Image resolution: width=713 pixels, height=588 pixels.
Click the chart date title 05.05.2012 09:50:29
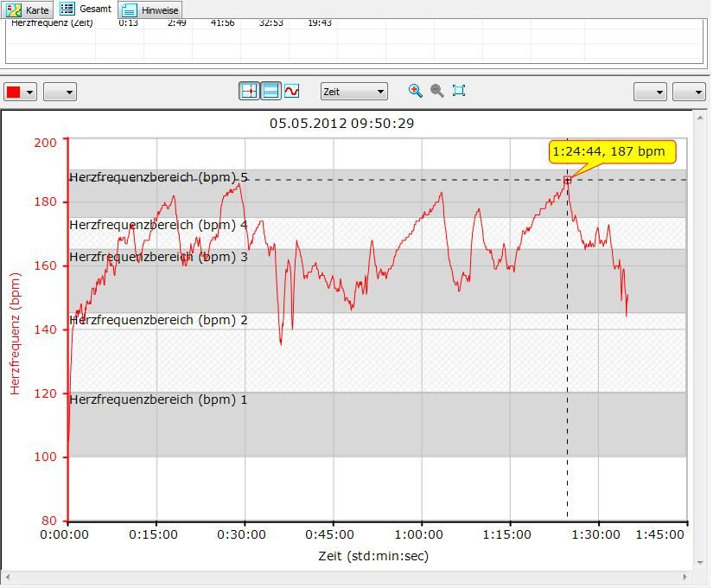pyautogui.click(x=341, y=123)
